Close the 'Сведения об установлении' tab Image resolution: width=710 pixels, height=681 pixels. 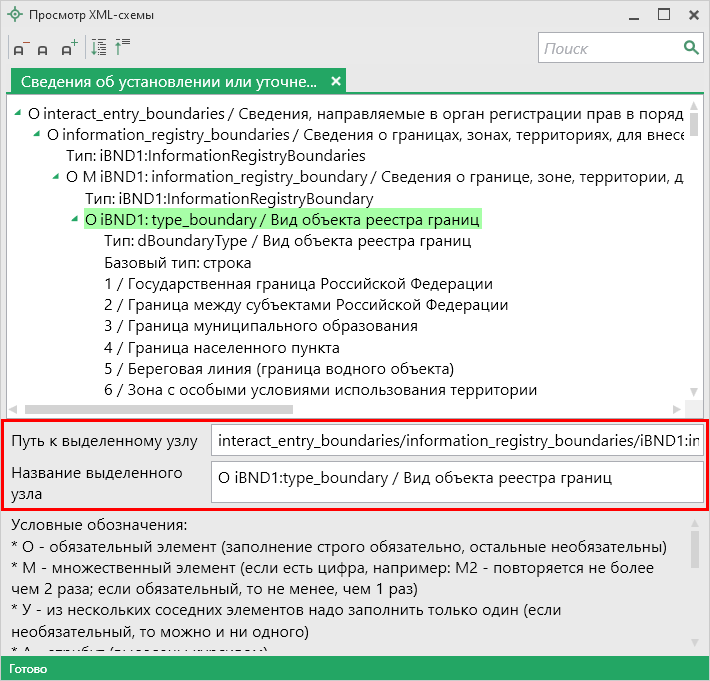pyautogui.click(x=336, y=81)
